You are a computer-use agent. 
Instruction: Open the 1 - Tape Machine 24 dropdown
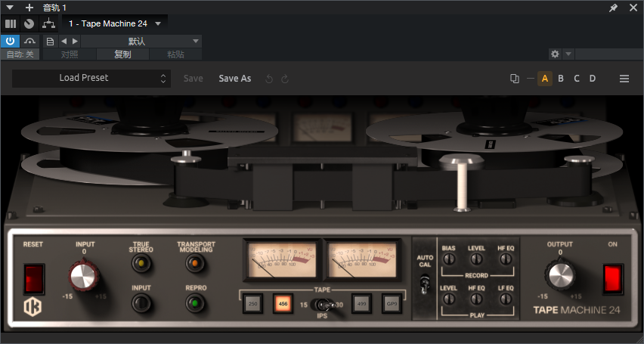tap(115, 24)
